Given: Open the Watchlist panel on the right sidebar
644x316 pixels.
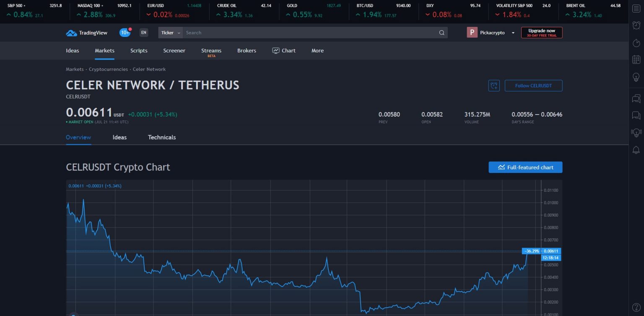Looking at the screenshot, I should (x=636, y=8).
